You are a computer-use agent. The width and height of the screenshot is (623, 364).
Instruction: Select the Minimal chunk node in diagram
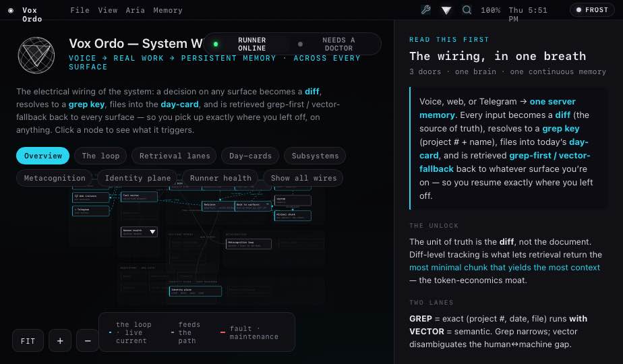(x=293, y=216)
